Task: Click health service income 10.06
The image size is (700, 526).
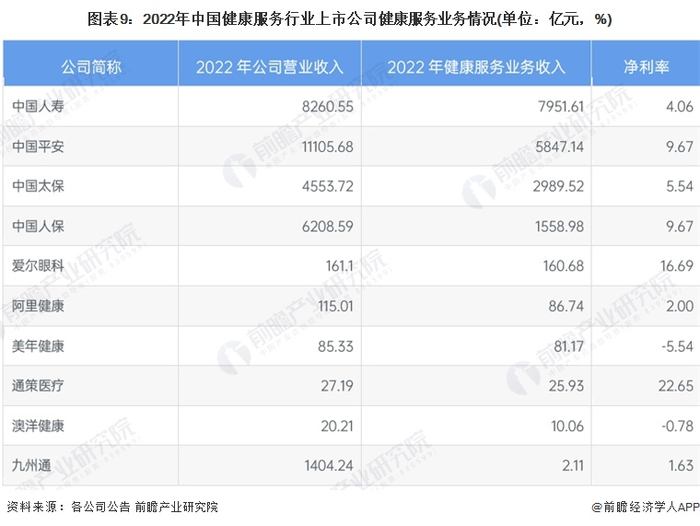Action: [567, 426]
